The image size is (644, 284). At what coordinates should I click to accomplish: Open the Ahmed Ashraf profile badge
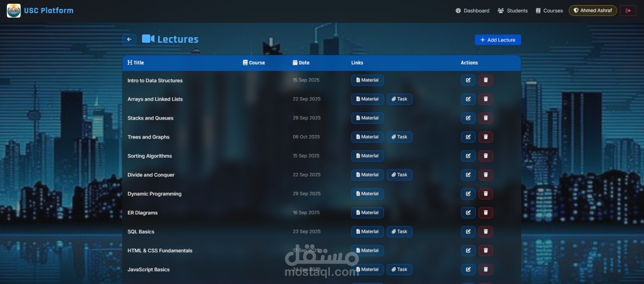(592, 10)
